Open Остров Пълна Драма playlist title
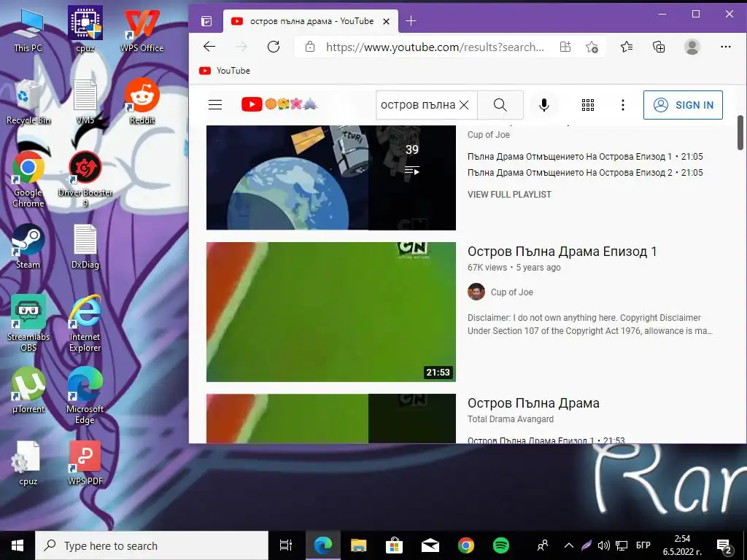Viewport: 747px width, 560px height. click(533, 403)
